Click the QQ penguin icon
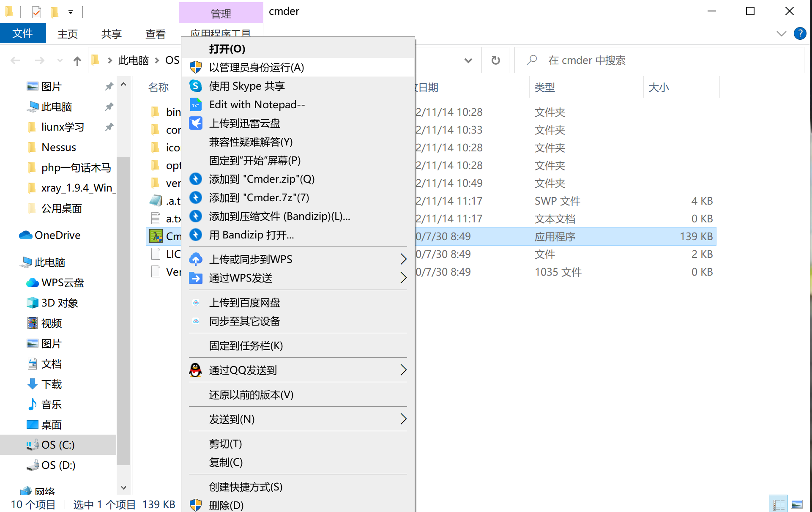The width and height of the screenshot is (812, 512). coord(195,370)
